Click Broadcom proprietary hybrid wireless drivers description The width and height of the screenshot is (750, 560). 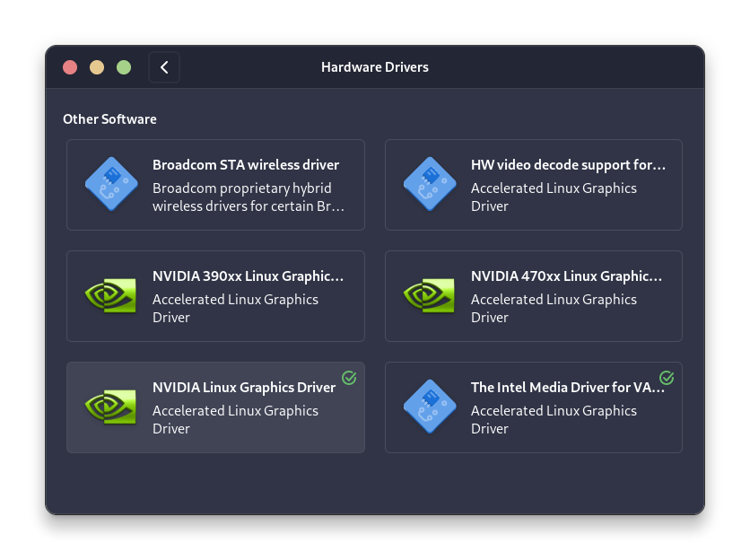[x=249, y=197]
